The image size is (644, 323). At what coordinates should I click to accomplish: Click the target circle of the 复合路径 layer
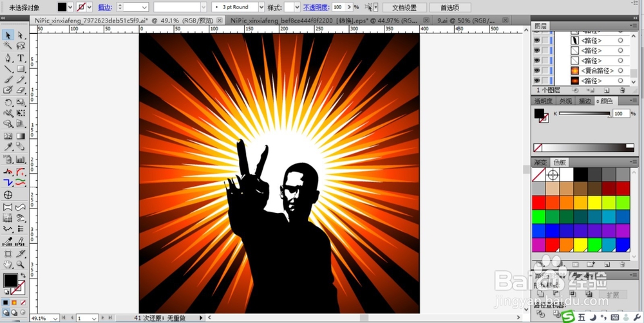[620, 71]
